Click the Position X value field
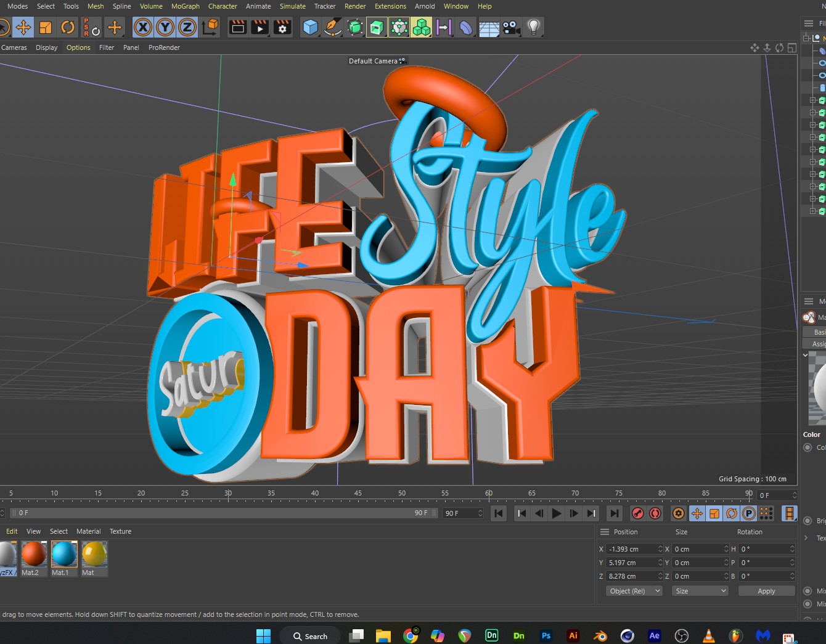Image resolution: width=826 pixels, height=644 pixels. [632, 549]
